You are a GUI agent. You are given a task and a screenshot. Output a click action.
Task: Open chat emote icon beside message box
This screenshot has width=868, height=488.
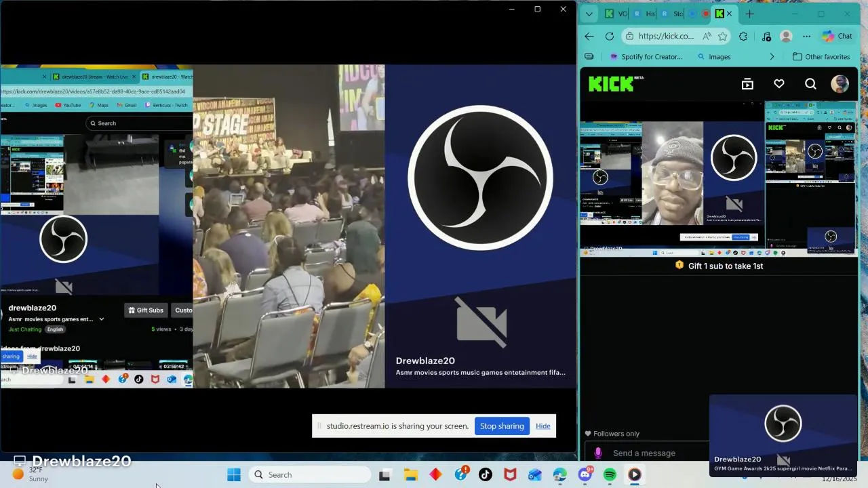pos(598,453)
